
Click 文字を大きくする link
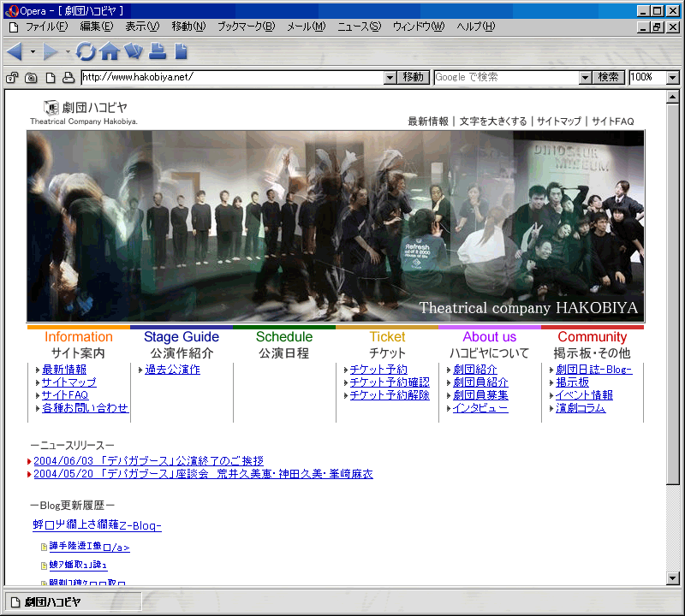(x=493, y=121)
